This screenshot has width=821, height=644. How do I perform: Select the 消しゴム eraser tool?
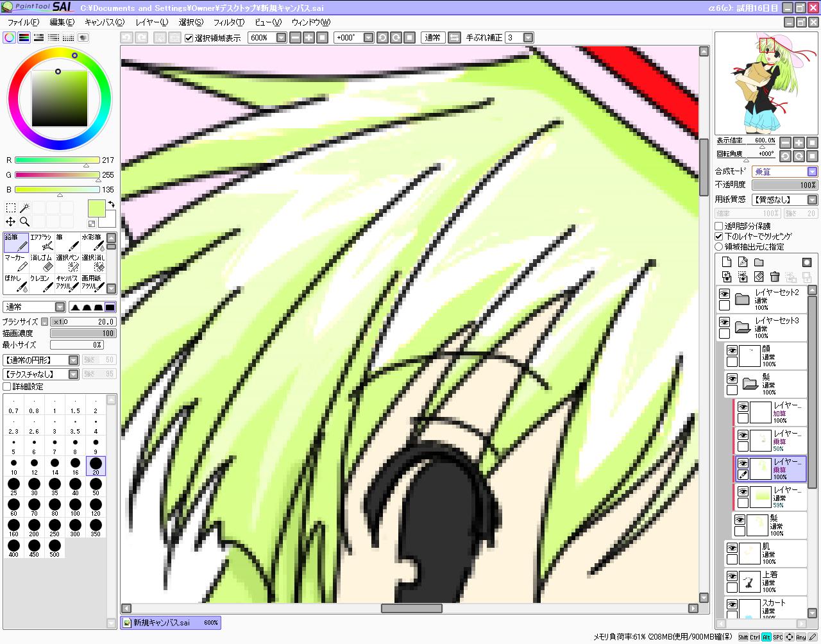(42, 263)
